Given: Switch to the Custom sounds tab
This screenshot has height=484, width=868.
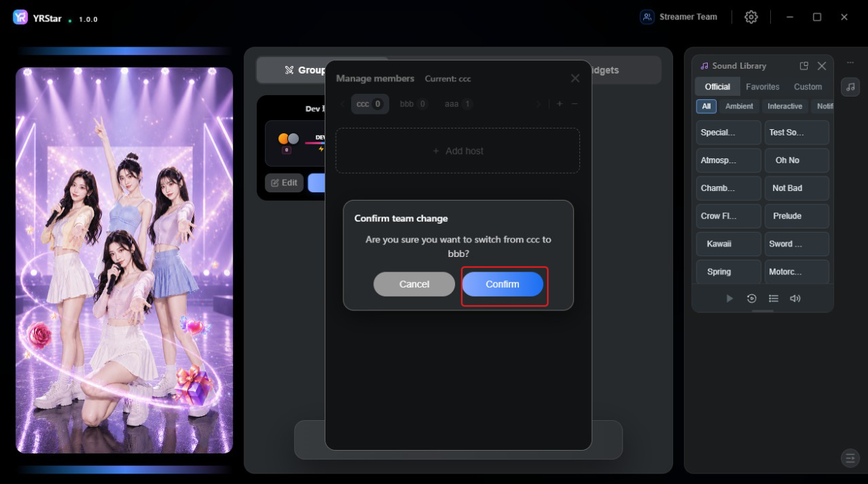Looking at the screenshot, I should pos(808,87).
